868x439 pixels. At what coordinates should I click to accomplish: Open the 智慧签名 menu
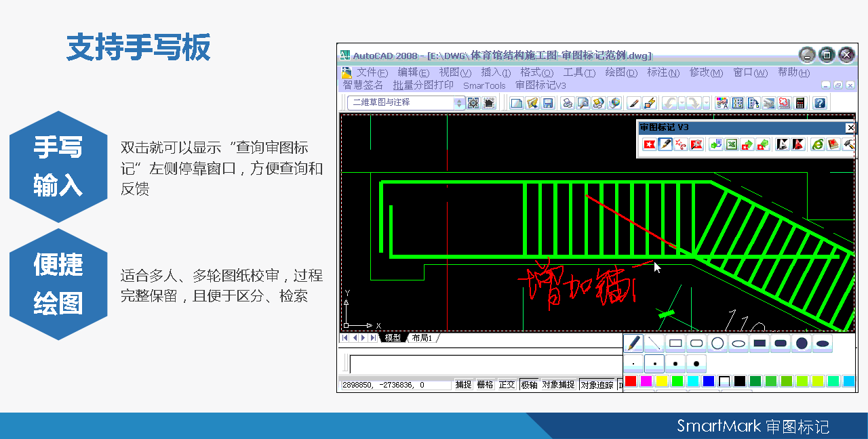pyautogui.click(x=363, y=85)
